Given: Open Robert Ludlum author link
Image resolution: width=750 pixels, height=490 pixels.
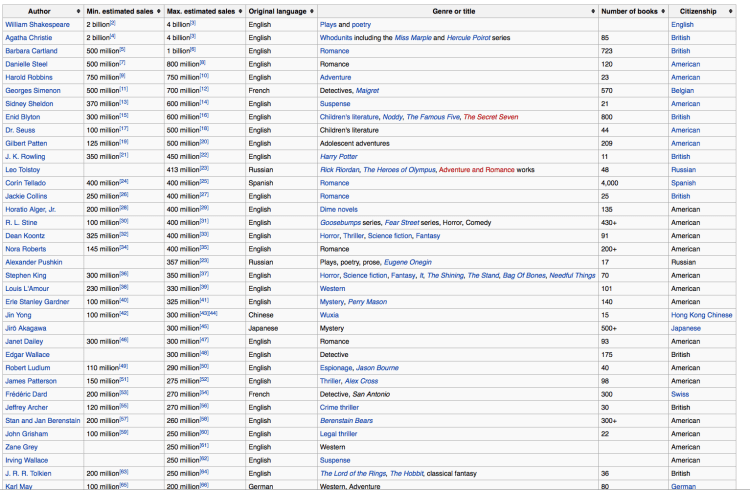Looking at the screenshot, I should tap(28, 368).
